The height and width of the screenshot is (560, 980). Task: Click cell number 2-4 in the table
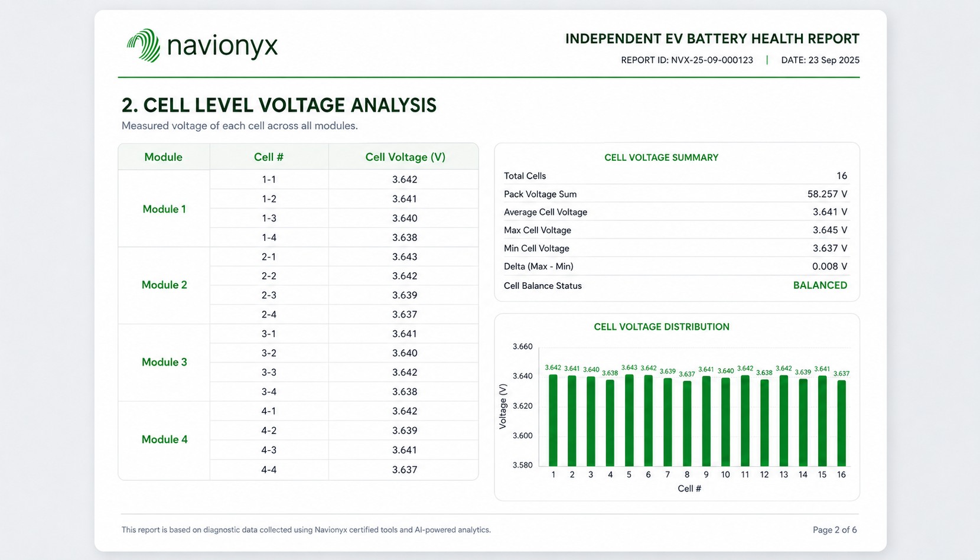point(269,315)
